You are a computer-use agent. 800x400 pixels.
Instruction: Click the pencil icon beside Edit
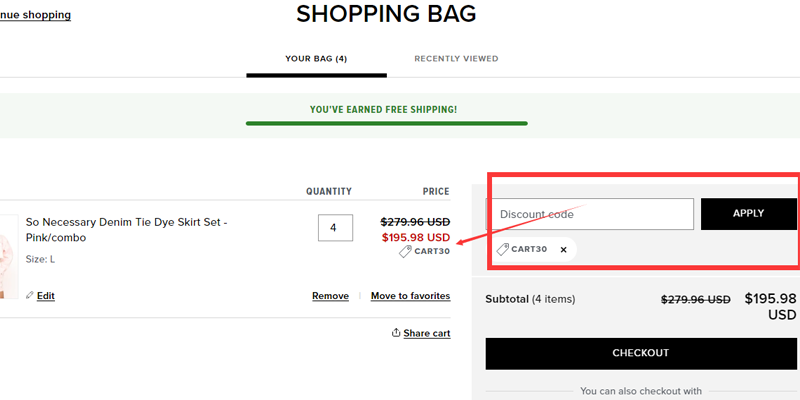coord(29,296)
